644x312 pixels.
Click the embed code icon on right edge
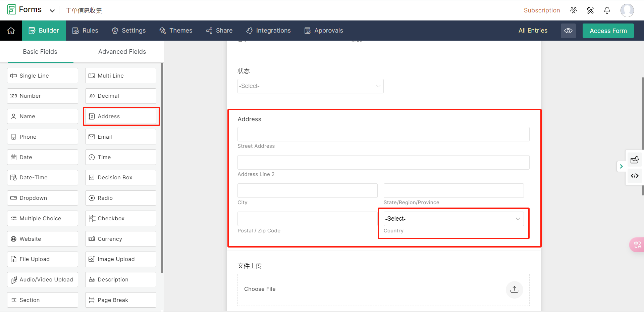click(634, 176)
